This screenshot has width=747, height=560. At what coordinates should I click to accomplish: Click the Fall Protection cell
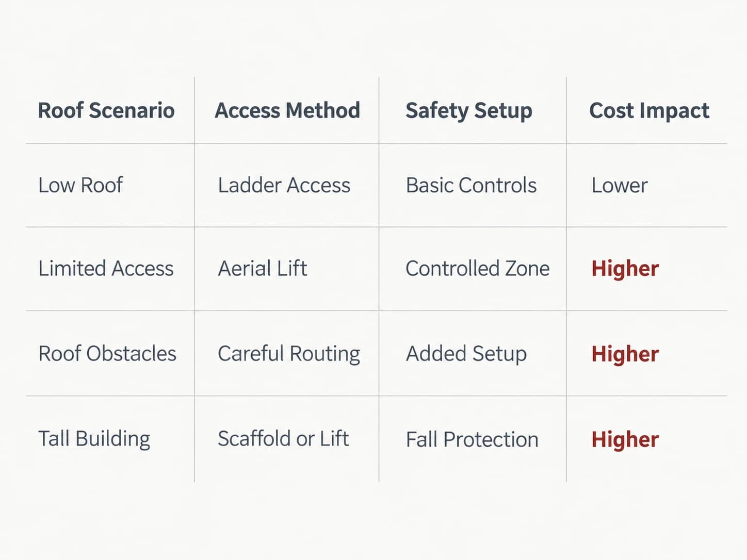pyautogui.click(x=472, y=440)
